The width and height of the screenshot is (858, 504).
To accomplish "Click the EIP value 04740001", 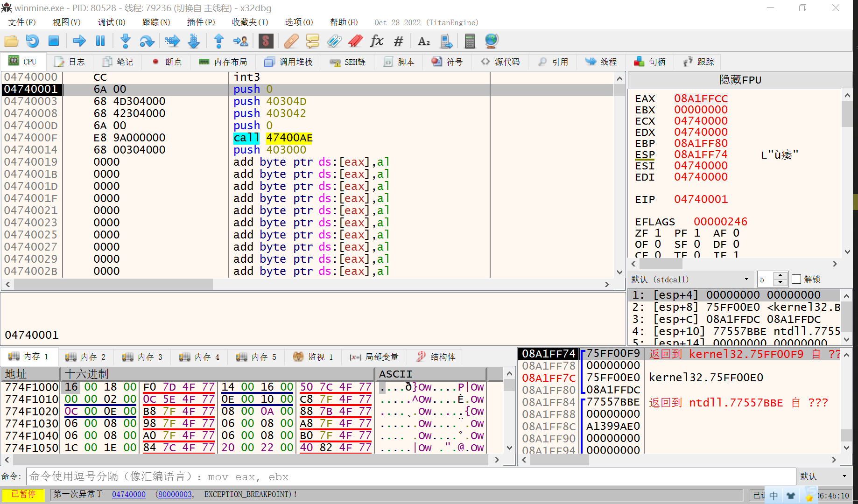I will (701, 199).
